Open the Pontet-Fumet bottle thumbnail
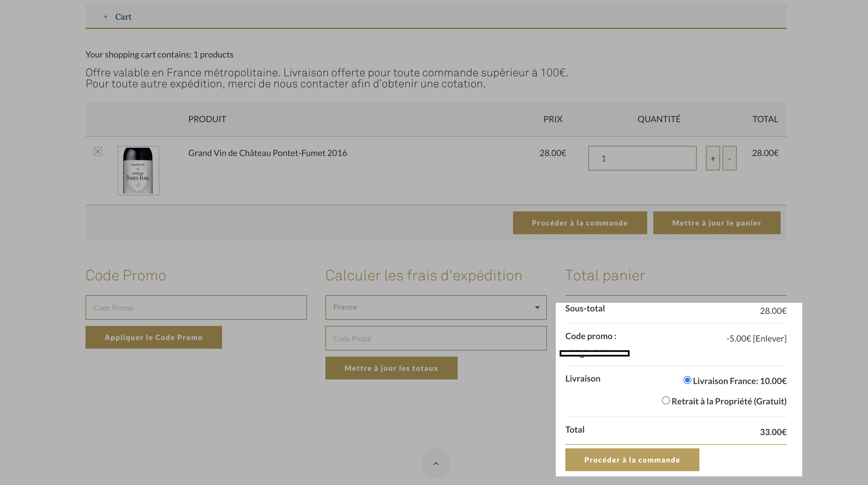The image size is (868, 485). [138, 170]
